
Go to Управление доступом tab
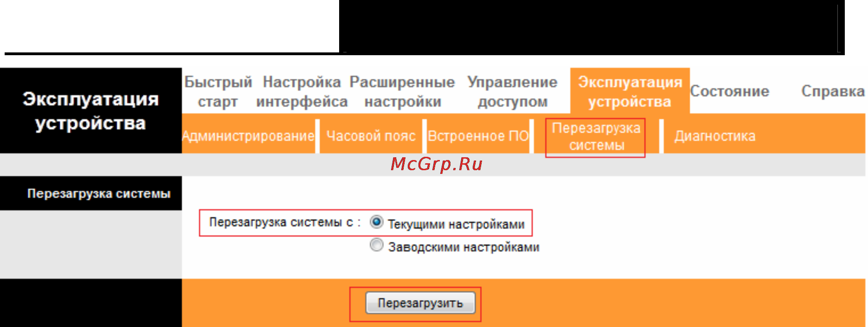(512, 91)
